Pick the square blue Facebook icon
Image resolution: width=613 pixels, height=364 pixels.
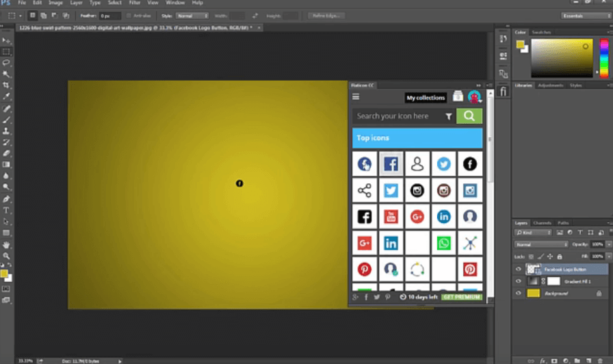click(391, 164)
